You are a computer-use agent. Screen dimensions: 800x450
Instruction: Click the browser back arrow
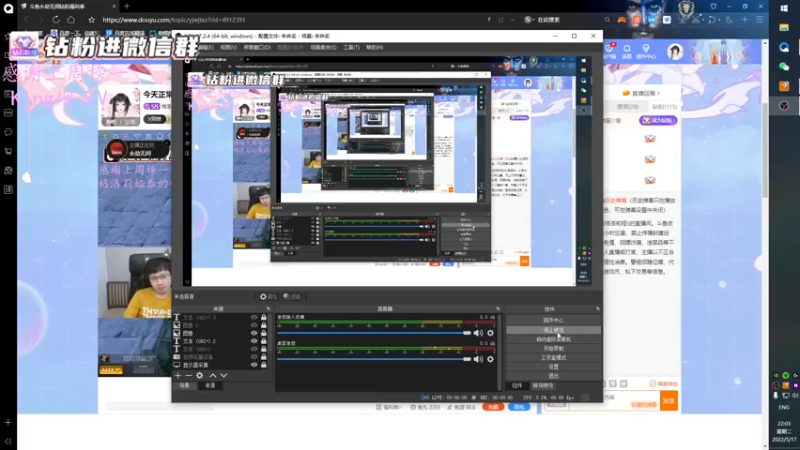(x=26, y=19)
